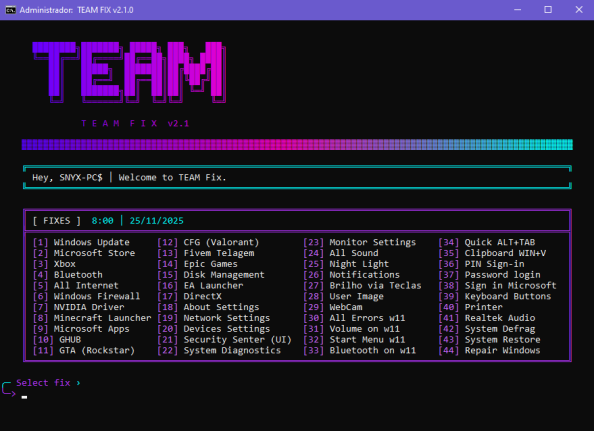Select the Night Light fix entry
The image size is (594, 431).
(x=346, y=264)
